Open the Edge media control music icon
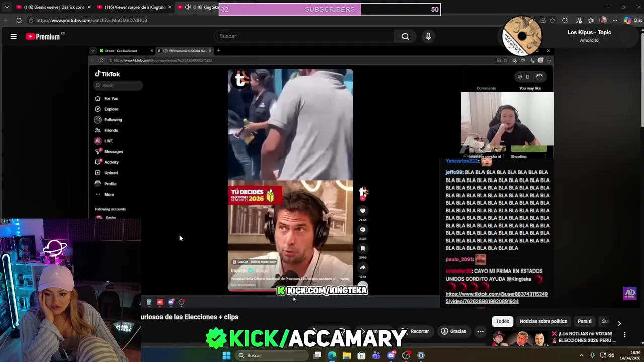 coord(579,20)
